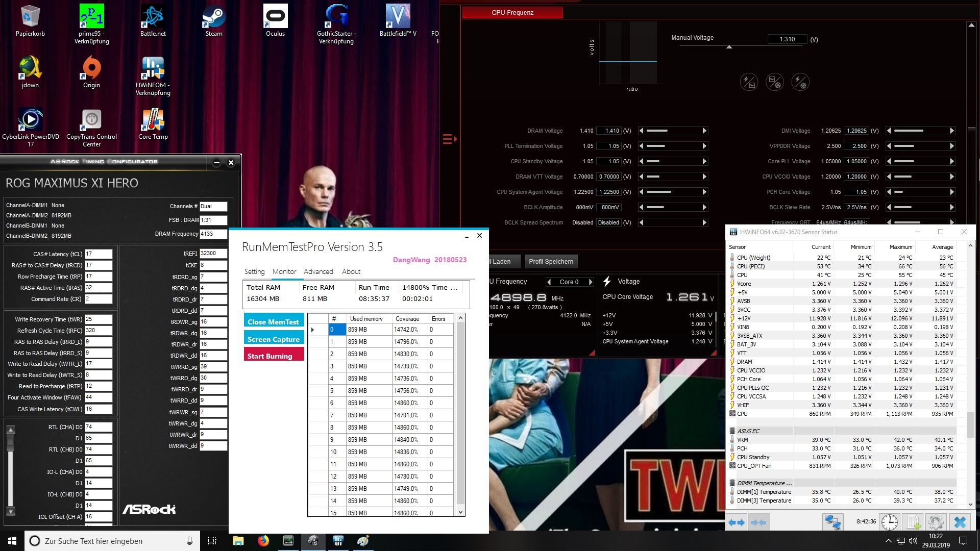Open the About tab in RunMemTestPro
Image resolution: width=980 pixels, height=551 pixels.
(351, 271)
